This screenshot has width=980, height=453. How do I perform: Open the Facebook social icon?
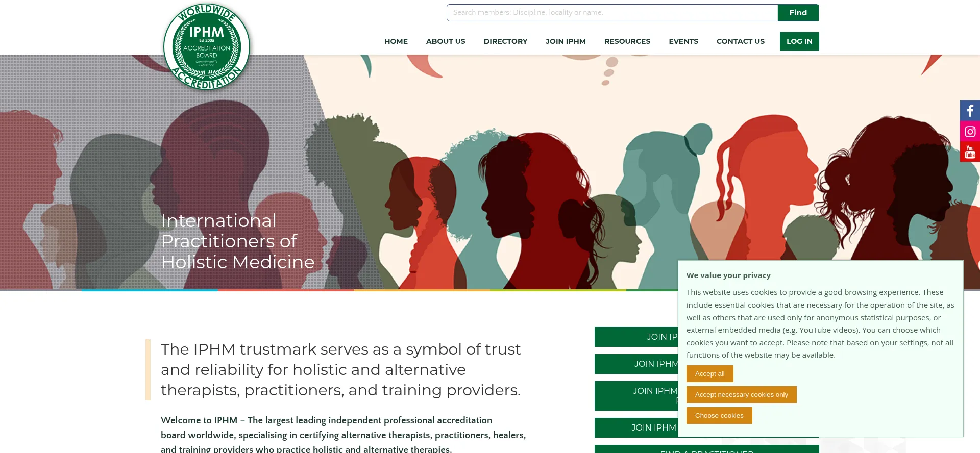[x=970, y=111]
